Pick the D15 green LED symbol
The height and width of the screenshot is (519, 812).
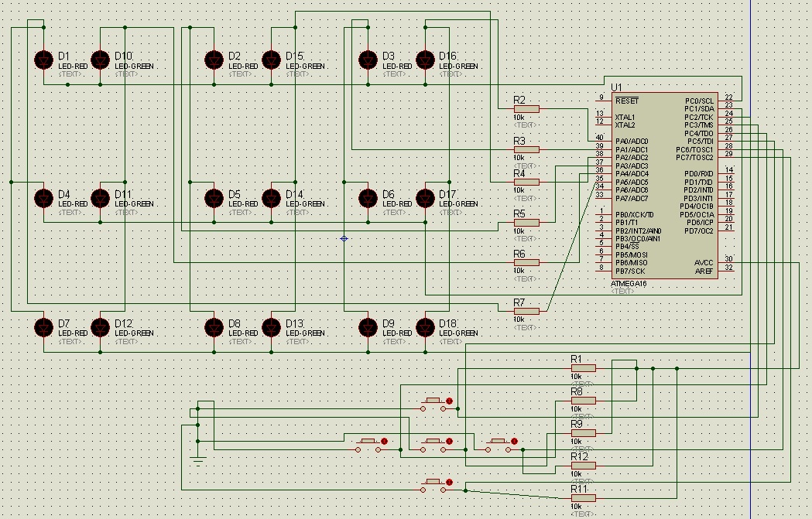click(272, 60)
